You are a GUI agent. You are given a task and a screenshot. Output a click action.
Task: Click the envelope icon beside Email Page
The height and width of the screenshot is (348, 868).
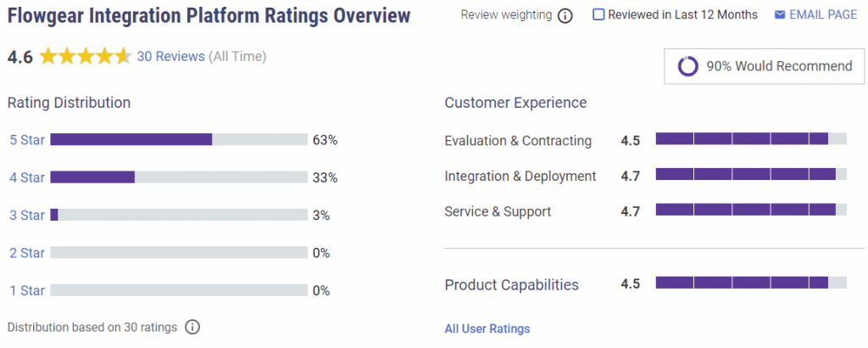pyautogui.click(x=780, y=15)
